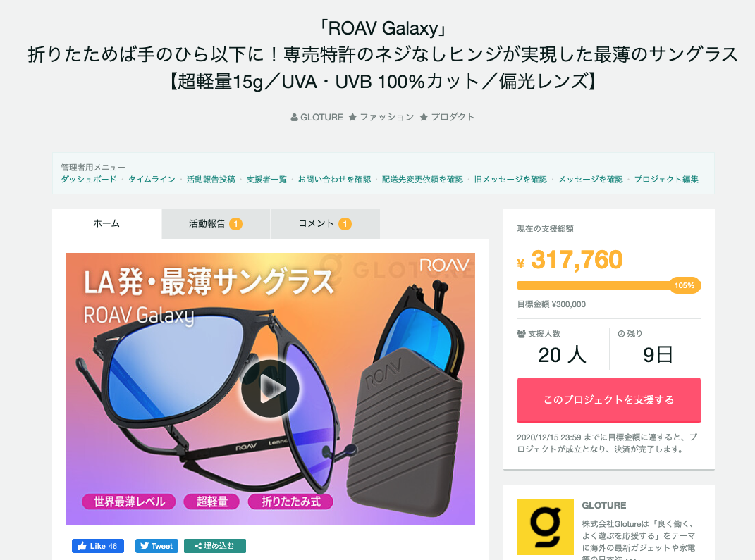Open the 支援者一覧 link
The image size is (755, 560).
(x=266, y=180)
